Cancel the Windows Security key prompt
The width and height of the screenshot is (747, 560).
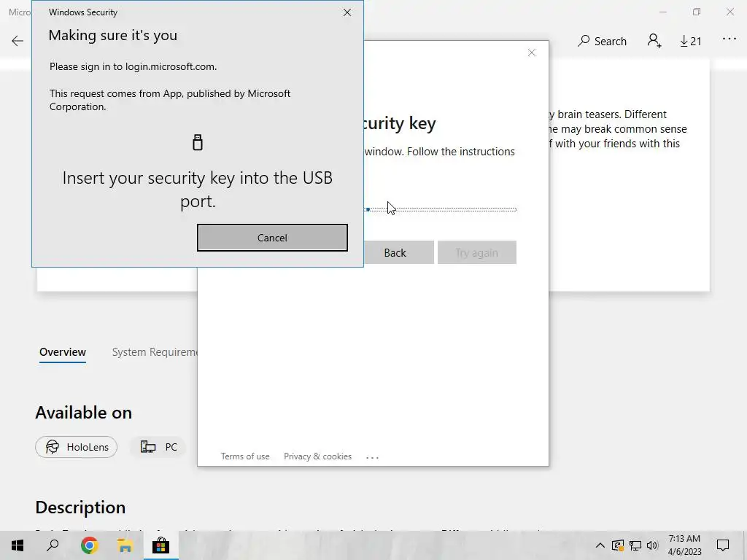point(272,238)
